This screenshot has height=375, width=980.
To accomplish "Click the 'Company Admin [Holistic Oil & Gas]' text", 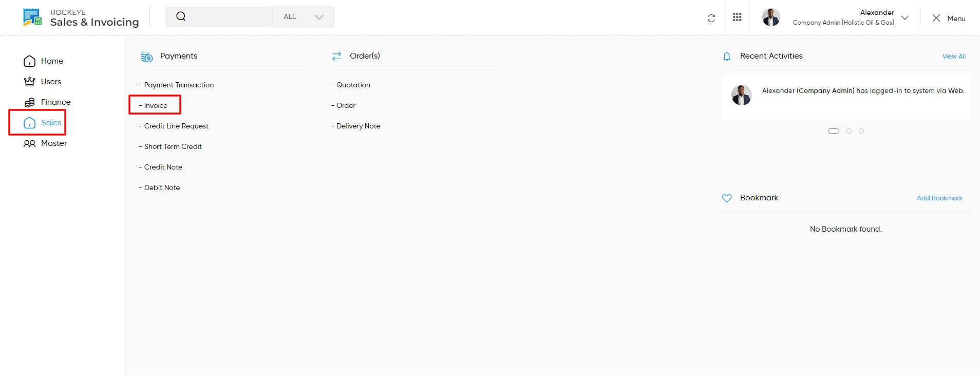I will pos(843,23).
